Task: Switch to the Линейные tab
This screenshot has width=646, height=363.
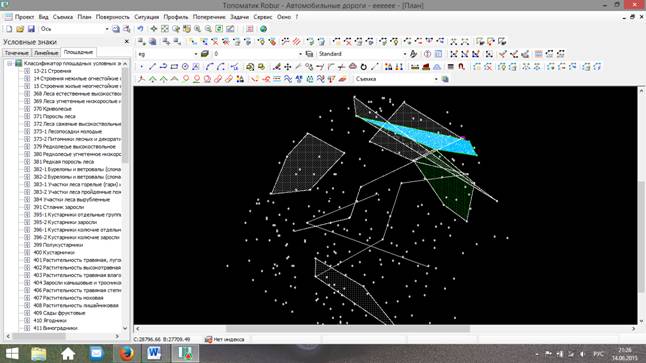Action: coord(45,53)
